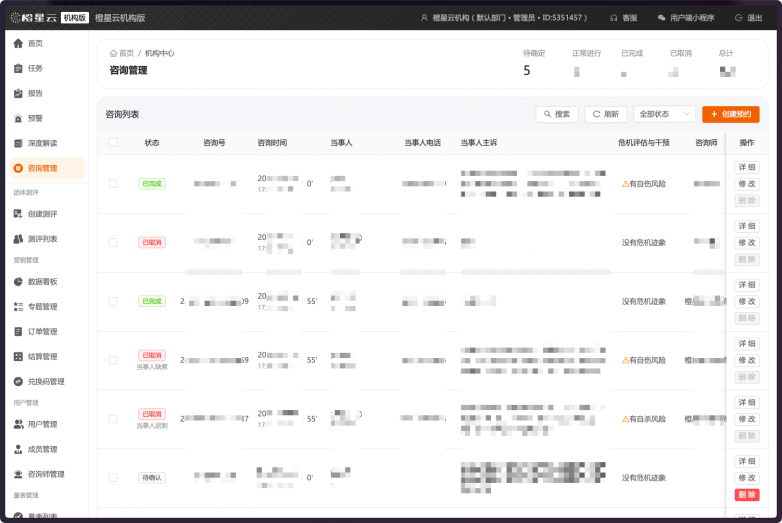Open the 测评列表 people icon in sidebar
This screenshot has width=782, height=523.
[18, 239]
